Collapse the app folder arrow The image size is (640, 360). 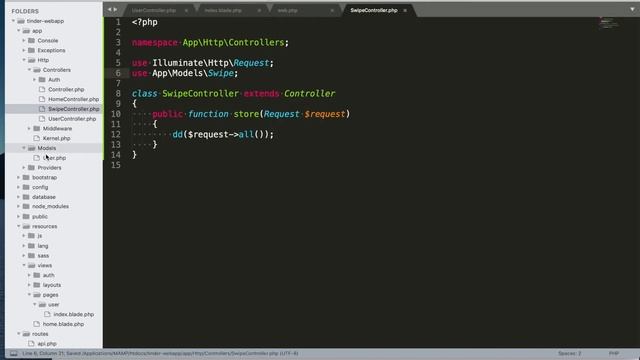click(19, 31)
